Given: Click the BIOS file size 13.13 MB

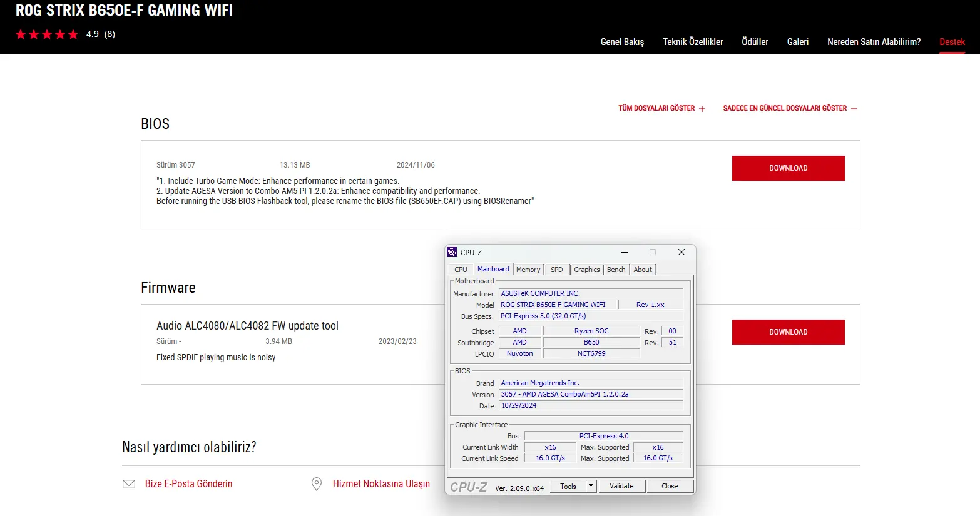Looking at the screenshot, I should pyautogui.click(x=295, y=165).
